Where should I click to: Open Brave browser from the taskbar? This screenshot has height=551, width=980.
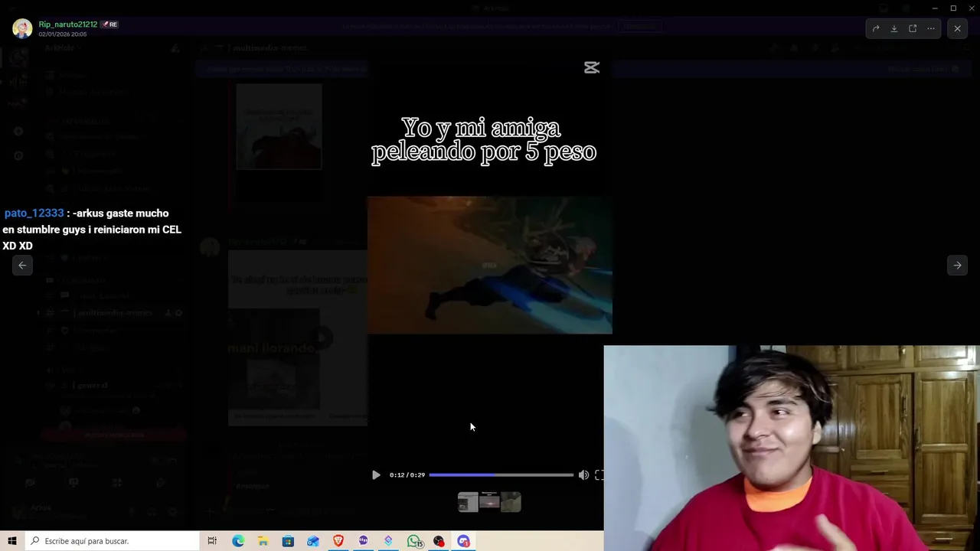[338, 541]
